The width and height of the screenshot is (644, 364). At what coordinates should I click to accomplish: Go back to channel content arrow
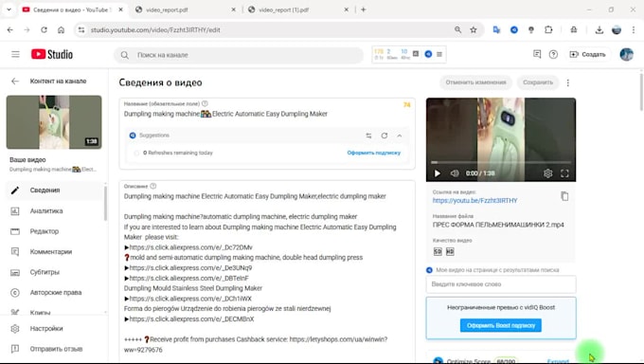[x=15, y=82]
